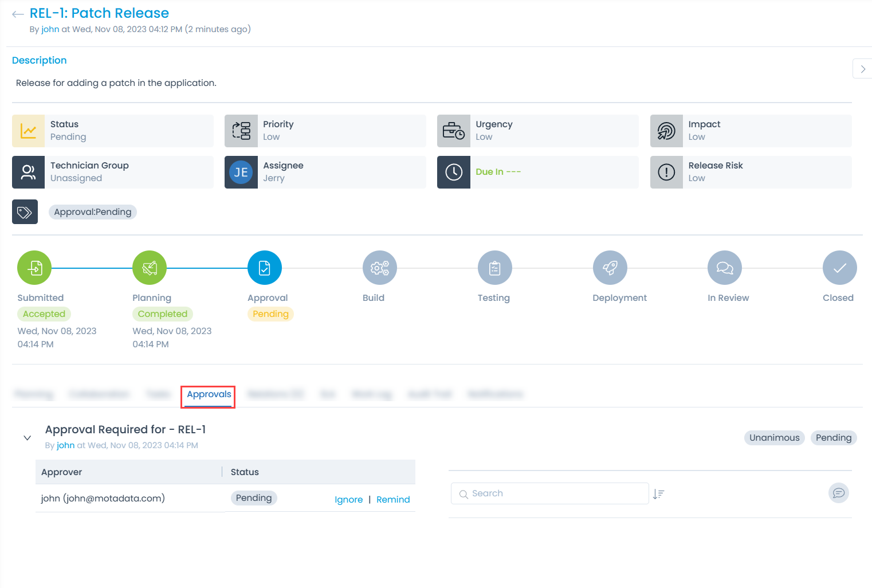Image resolution: width=872 pixels, height=588 pixels.
Task: Click the tags icon beside Approval:Pending
Action: 25,212
